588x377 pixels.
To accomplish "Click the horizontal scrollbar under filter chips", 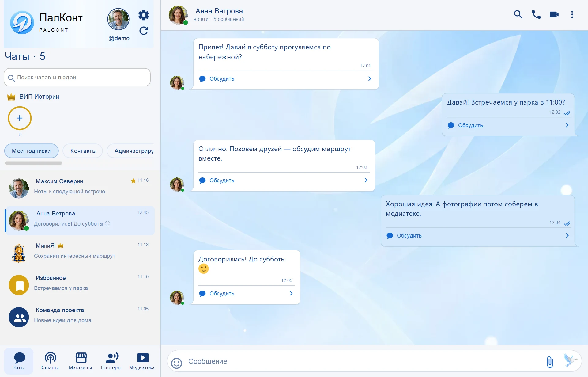I will tap(34, 163).
